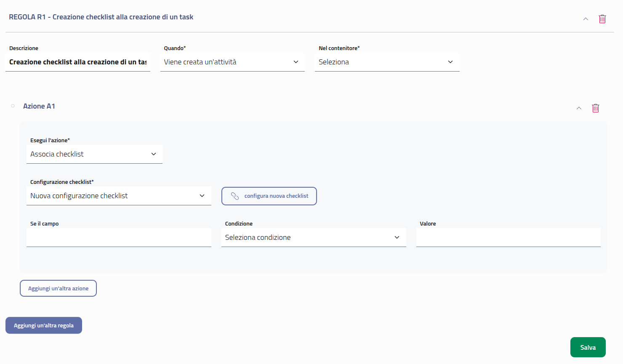Click the arrow icon on Configurazione checklist
This screenshot has width=623, height=364.
click(x=202, y=196)
